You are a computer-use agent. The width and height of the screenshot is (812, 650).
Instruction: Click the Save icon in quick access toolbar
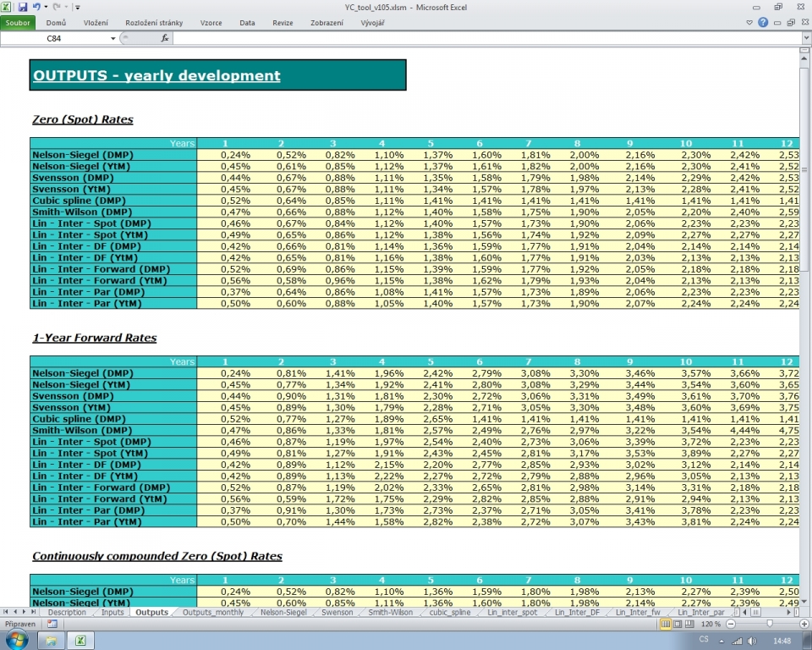pos(23,7)
